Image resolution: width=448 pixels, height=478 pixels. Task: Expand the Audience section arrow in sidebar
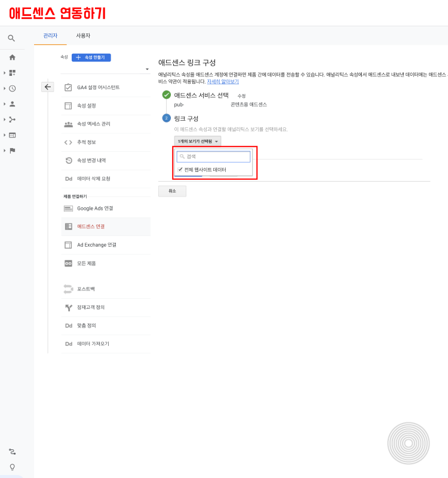(4, 104)
